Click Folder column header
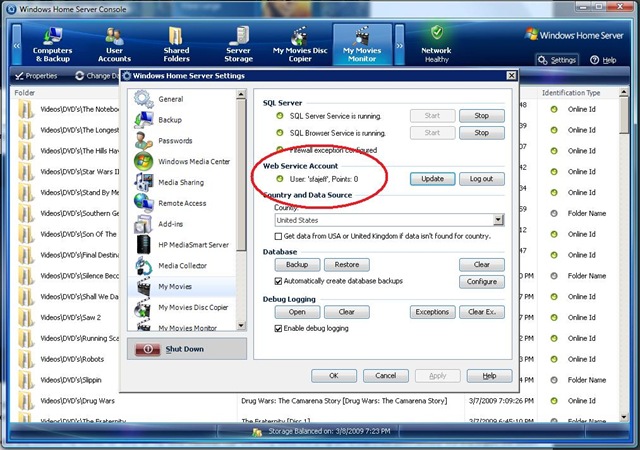640x450 pixels. pos(24,93)
